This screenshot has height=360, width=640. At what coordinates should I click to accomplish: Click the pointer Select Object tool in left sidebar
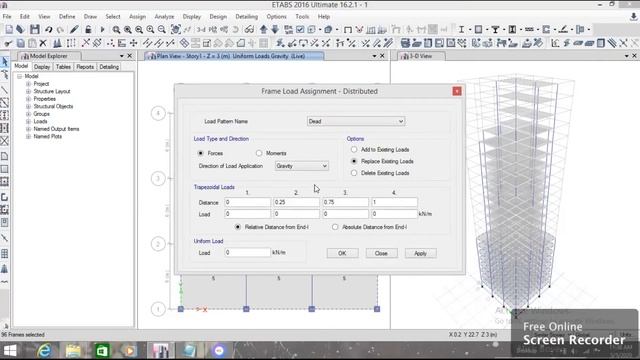(x=4, y=62)
